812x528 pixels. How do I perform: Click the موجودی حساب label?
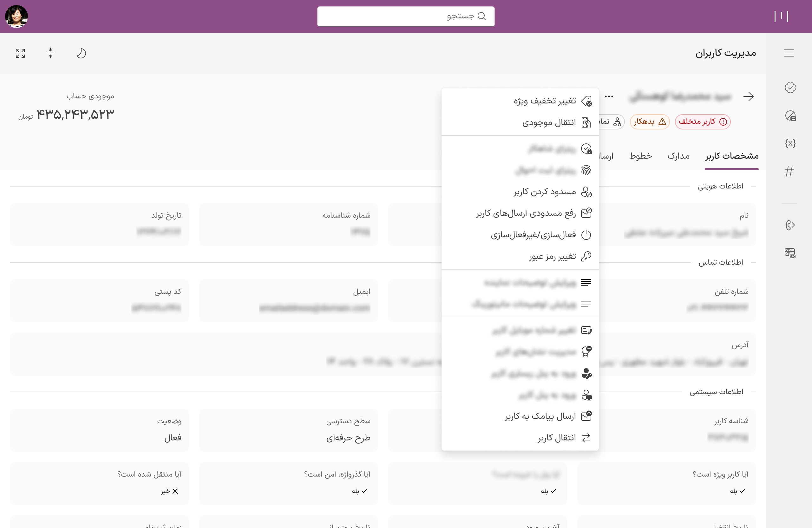(90, 96)
